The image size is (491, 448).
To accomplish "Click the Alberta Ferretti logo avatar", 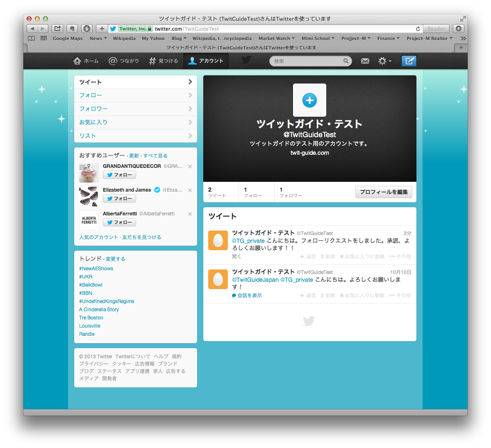I will point(89,220).
